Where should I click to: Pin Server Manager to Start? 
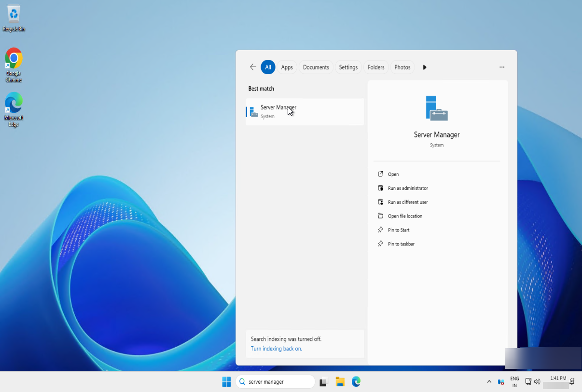399,230
